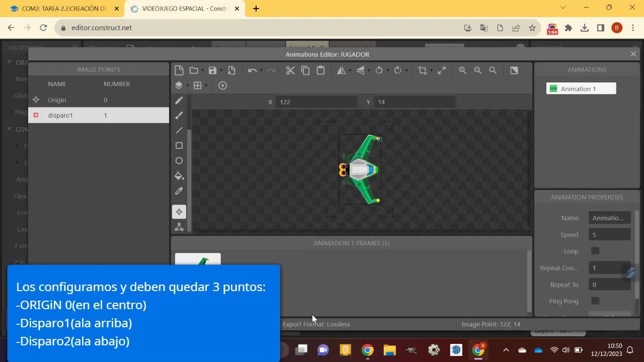
Task: Click the Speed input field
Action: 609,235
